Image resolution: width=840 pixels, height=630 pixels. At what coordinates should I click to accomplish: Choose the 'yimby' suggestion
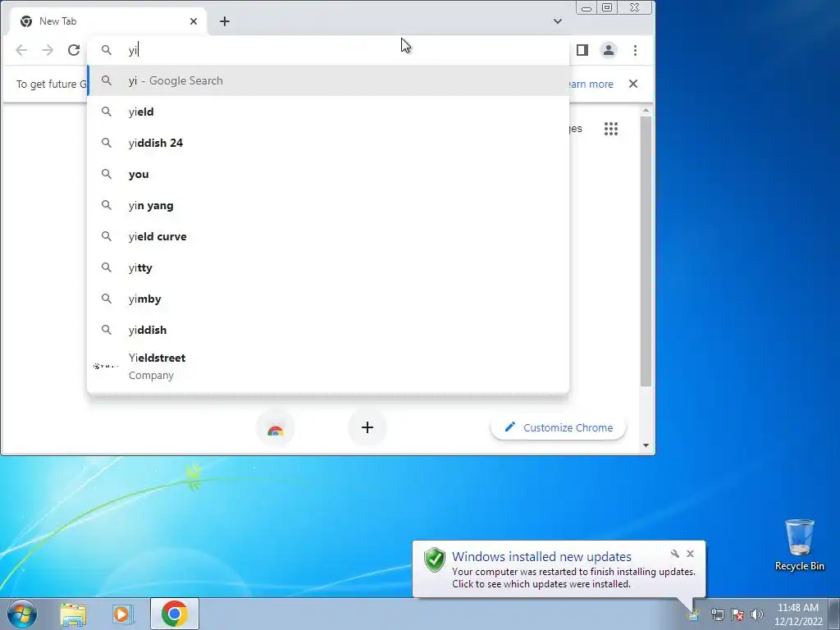[328, 299]
